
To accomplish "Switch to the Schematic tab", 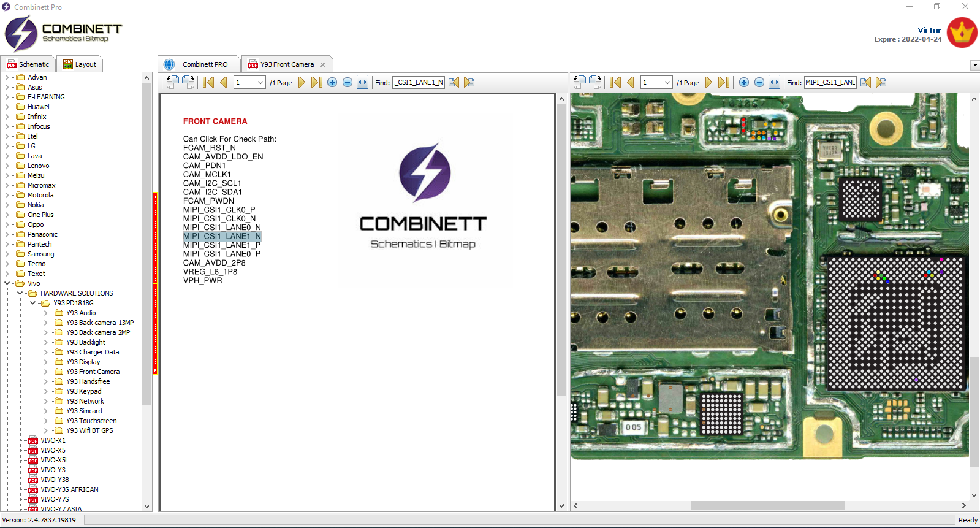I will 28,64.
